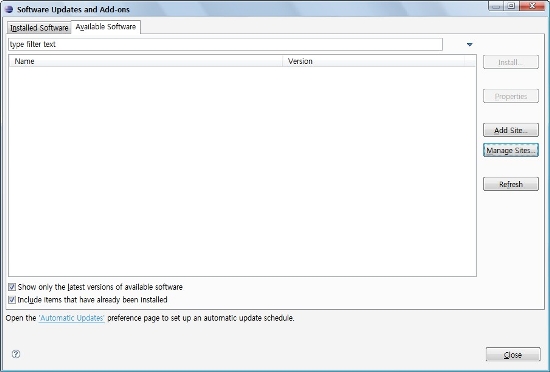Click the Refresh button
Image resolution: width=550 pixels, height=372 pixels.
pos(511,184)
